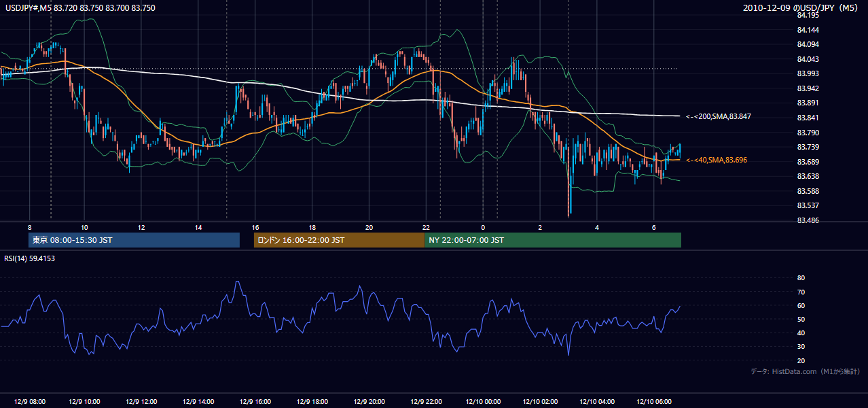Click the RSI scale level 80
The width and height of the screenshot is (868, 408).
(x=801, y=278)
